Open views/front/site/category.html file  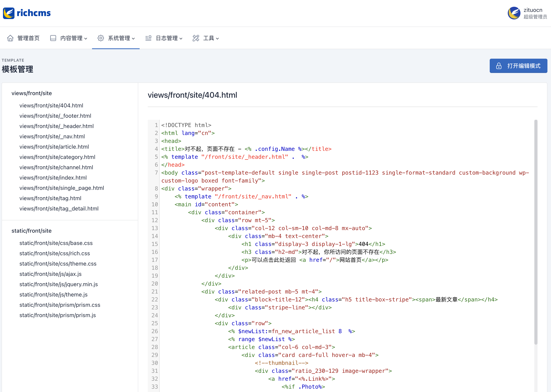pos(57,157)
